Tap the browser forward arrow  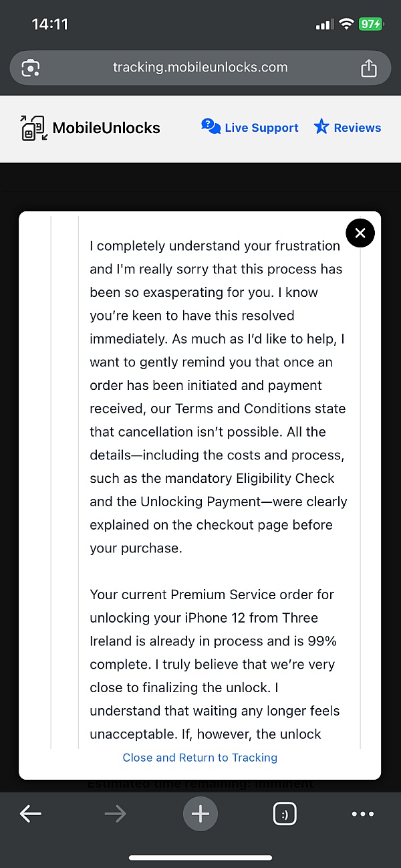pos(115,814)
